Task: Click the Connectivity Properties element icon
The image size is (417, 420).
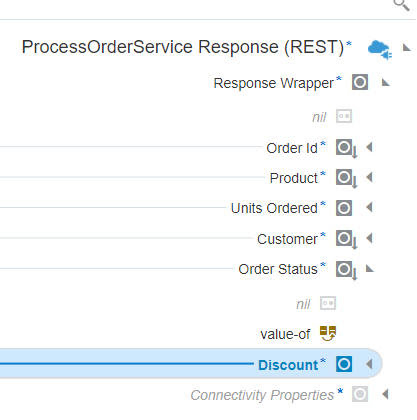Action: point(360,394)
